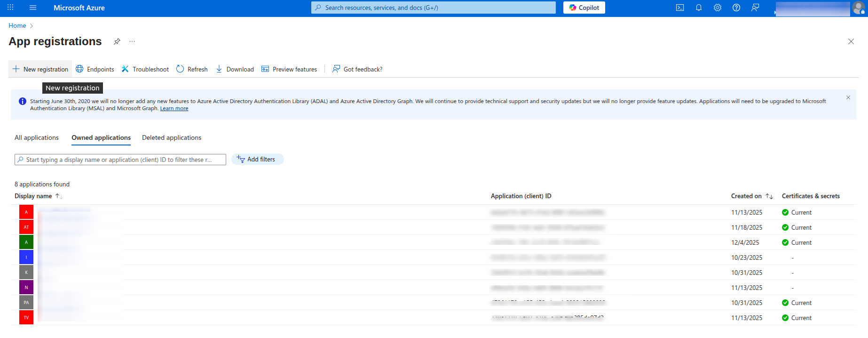Switch to the Deleted applications tab

tap(172, 137)
